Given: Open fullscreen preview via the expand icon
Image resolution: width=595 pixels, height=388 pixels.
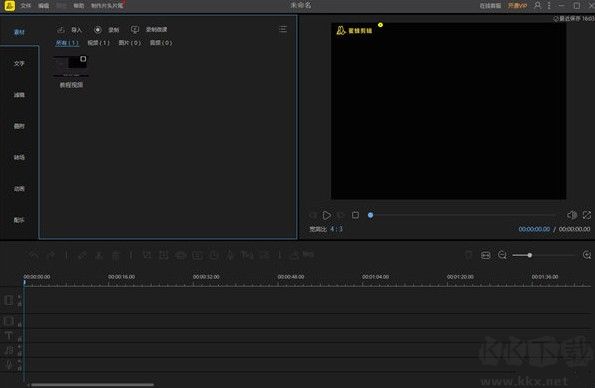Looking at the screenshot, I should click(x=587, y=215).
